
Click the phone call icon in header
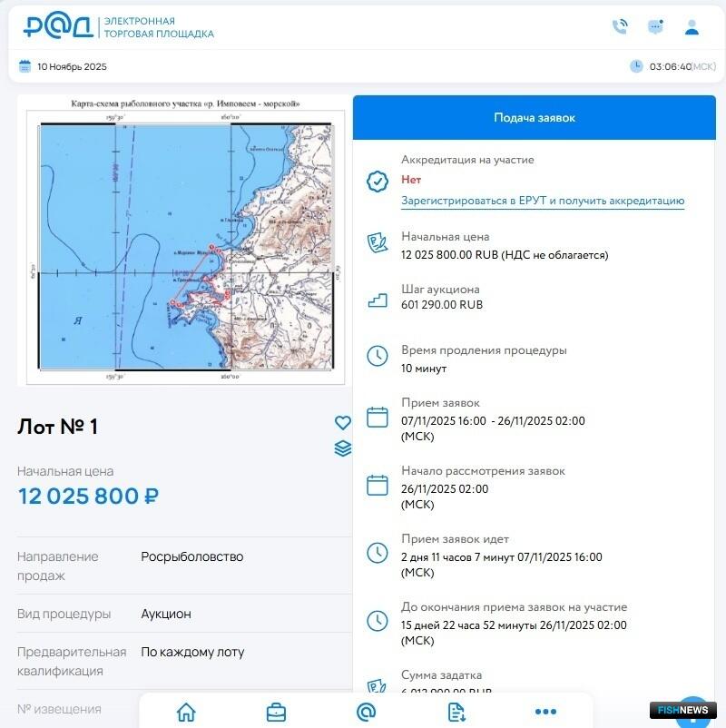coord(620,27)
